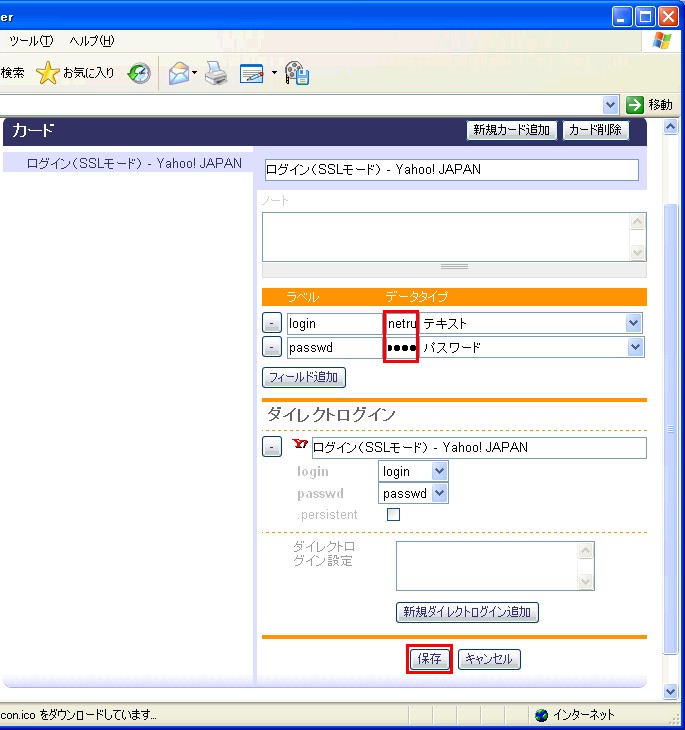
Task: Click the note area resize grip bar
Action: coord(454,267)
